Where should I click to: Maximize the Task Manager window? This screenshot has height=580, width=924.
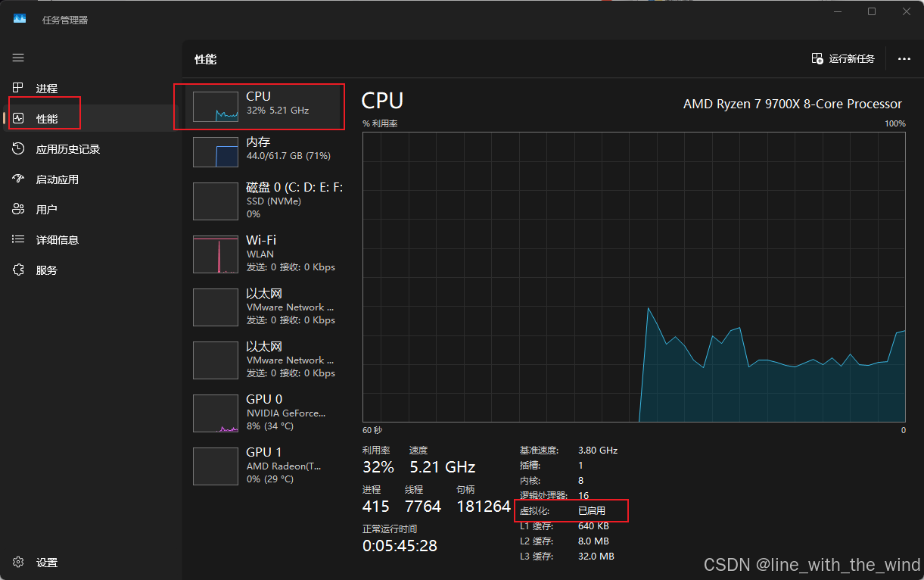point(872,11)
